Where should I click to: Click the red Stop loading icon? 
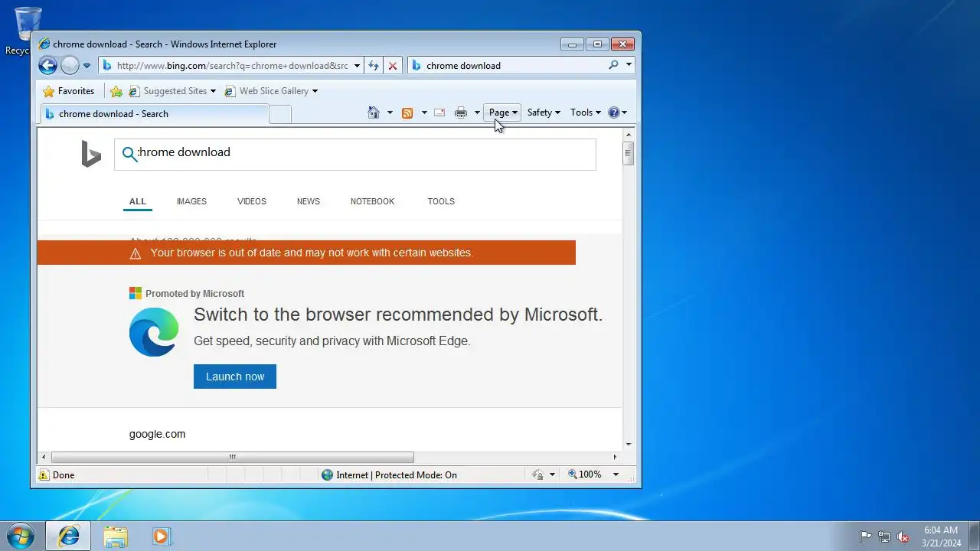click(x=393, y=66)
